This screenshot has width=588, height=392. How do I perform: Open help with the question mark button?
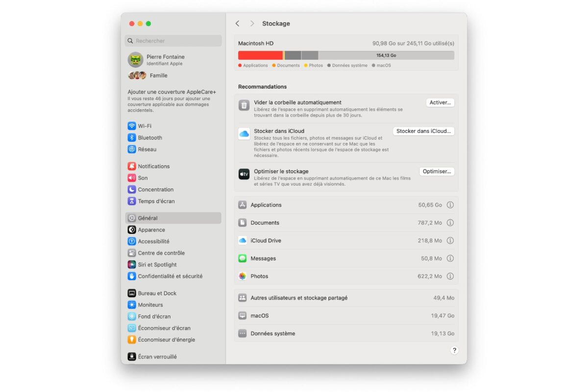point(454,350)
